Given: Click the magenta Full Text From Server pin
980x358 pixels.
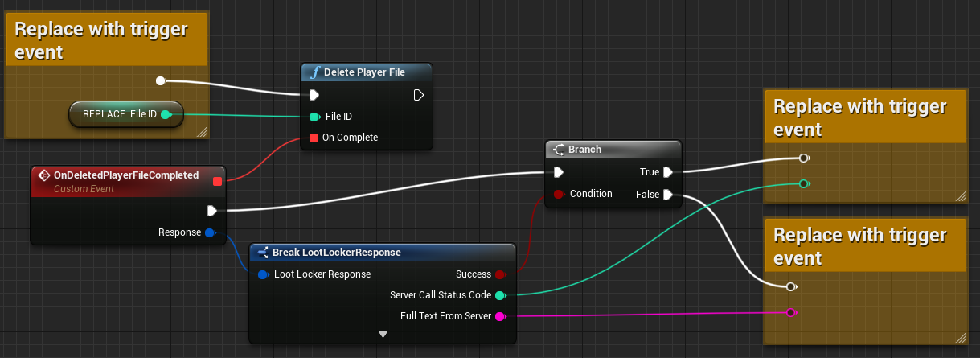Looking at the screenshot, I should point(500,316).
